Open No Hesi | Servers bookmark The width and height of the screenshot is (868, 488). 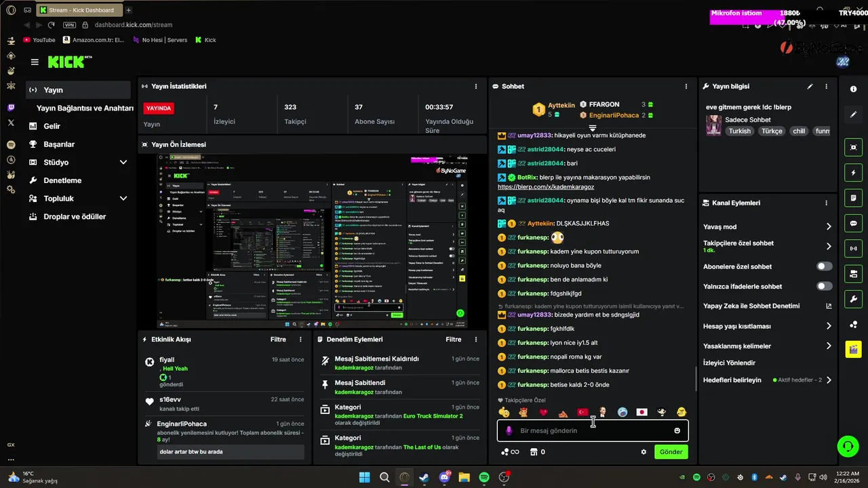coord(160,40)
